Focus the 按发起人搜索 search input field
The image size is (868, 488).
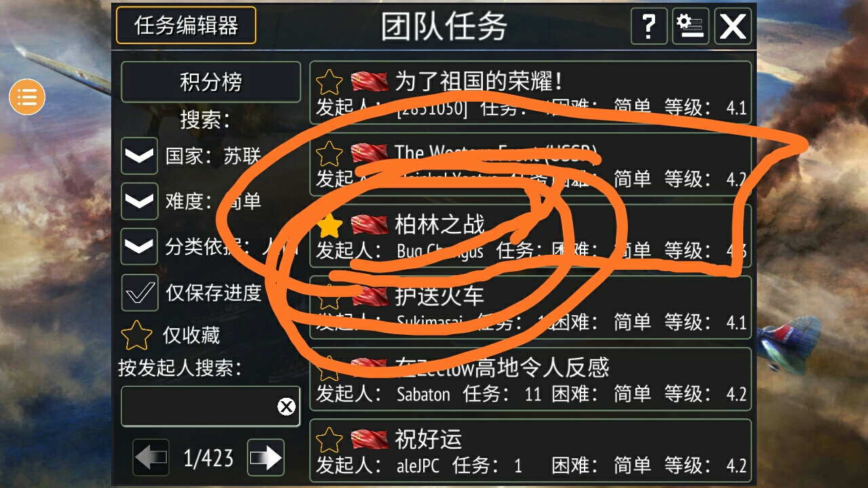pyautogui.click(x=211, y=407)
